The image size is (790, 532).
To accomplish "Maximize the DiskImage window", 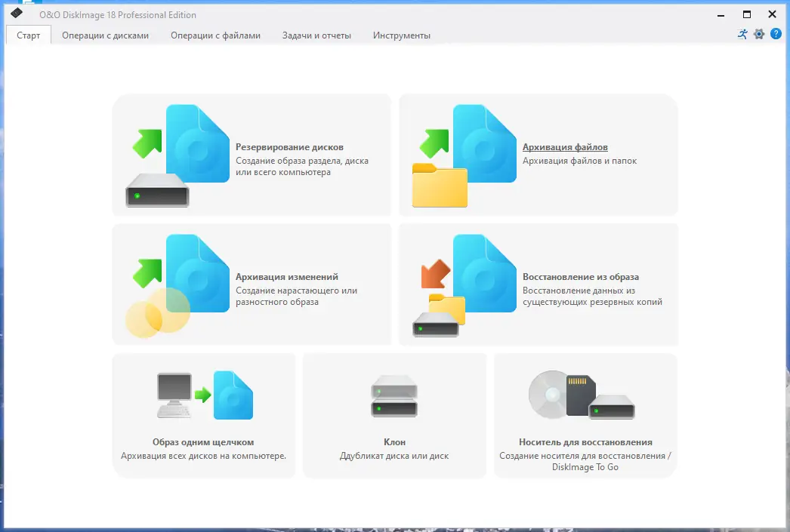I will point(747,14).
